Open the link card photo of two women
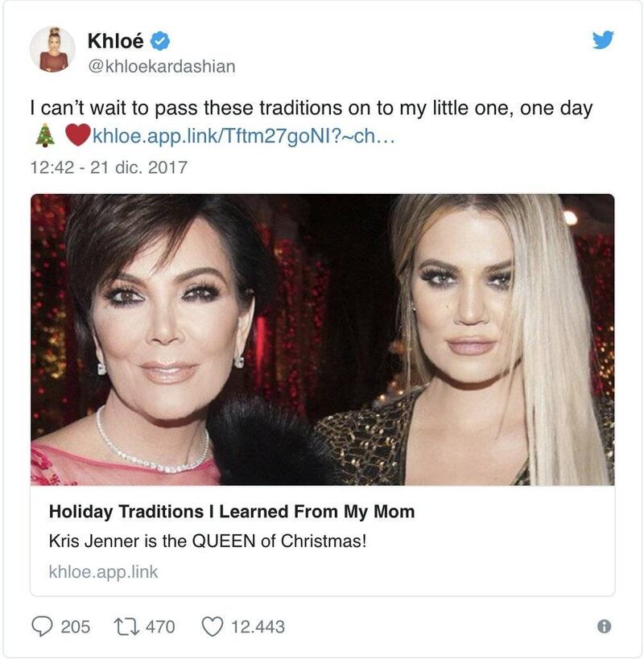The width and height of the screenshot is (644, 659). 323,340
